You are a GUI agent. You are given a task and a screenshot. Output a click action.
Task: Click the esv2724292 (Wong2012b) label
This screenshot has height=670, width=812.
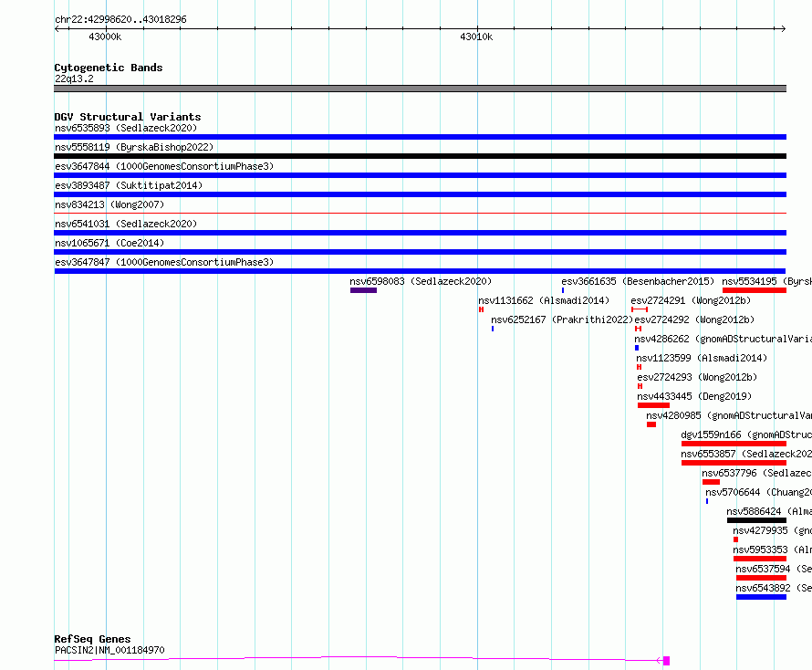[x=694, y=319]
